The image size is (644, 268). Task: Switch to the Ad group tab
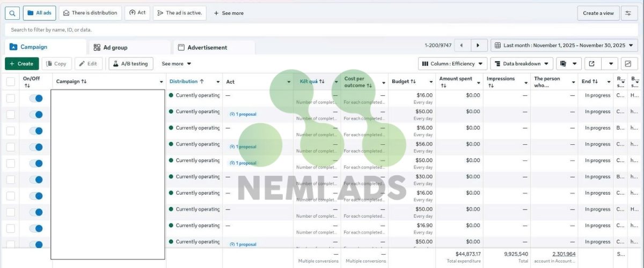129,47
